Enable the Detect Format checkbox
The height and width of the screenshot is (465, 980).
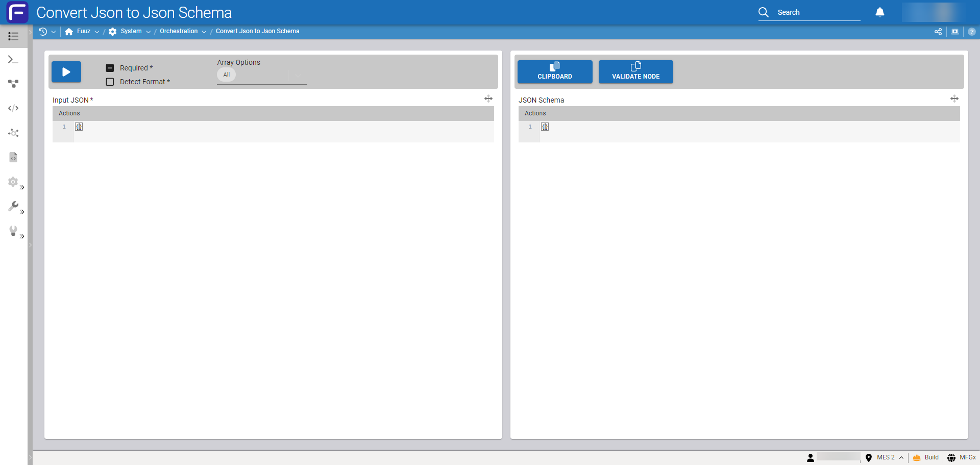(x=110, y=82)
